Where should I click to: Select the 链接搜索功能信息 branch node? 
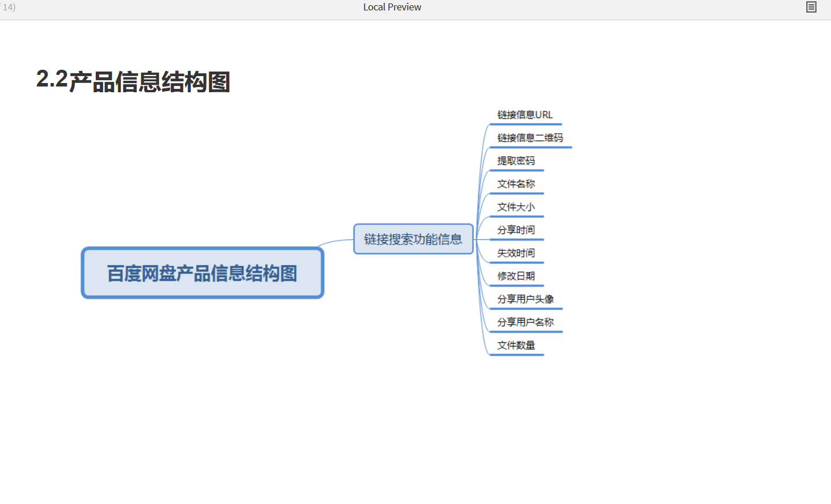(x=413, y=239)
